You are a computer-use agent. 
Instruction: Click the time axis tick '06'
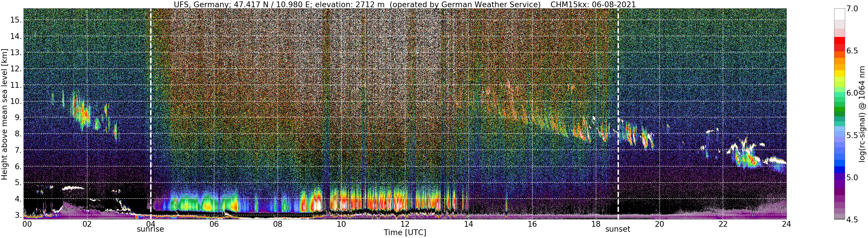point(214,224)
